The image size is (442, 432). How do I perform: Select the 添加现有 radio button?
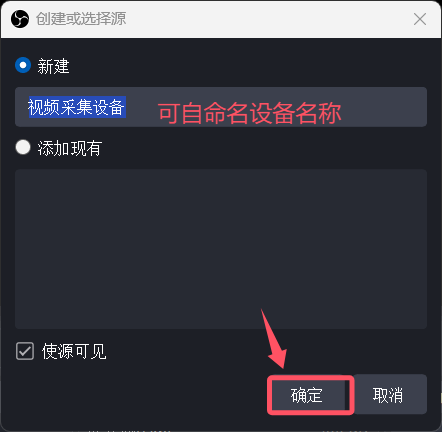pyautogui.click(x=23, y=147)
